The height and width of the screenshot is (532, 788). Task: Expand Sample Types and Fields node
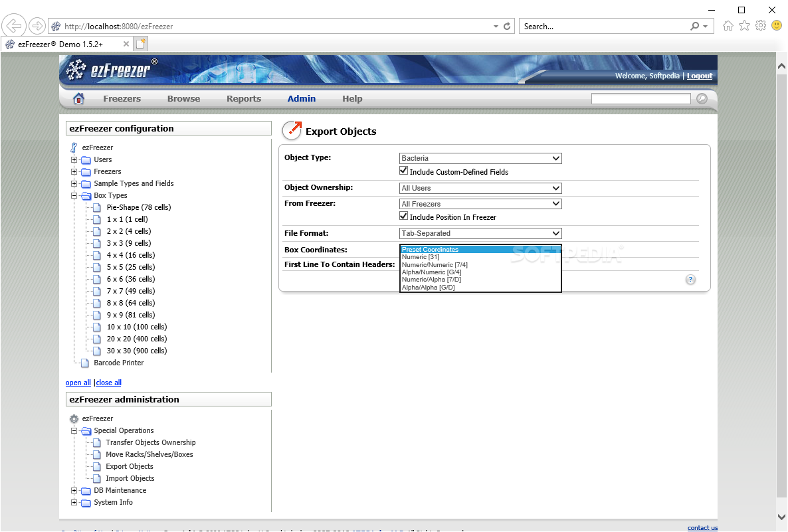[74, 184]
